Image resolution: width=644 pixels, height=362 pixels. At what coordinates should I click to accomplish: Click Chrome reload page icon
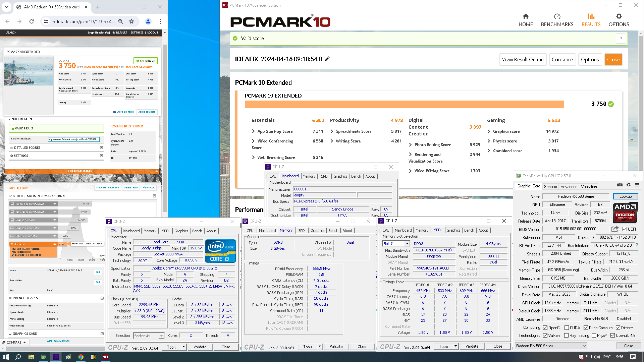(x=32, y=21)
